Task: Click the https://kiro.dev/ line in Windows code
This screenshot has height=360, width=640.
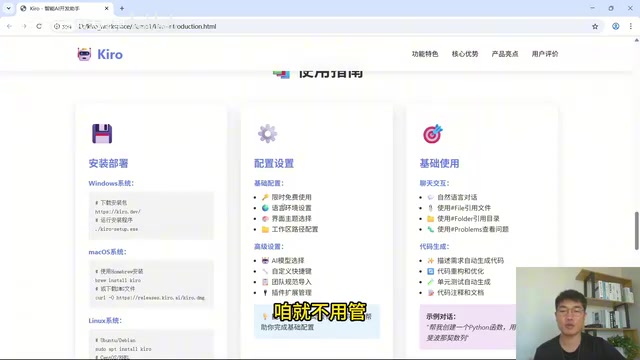Action: click(x=118, y=211)
